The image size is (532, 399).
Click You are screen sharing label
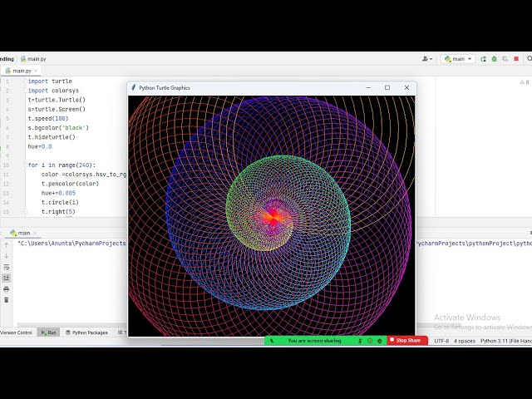coord(314,341)
